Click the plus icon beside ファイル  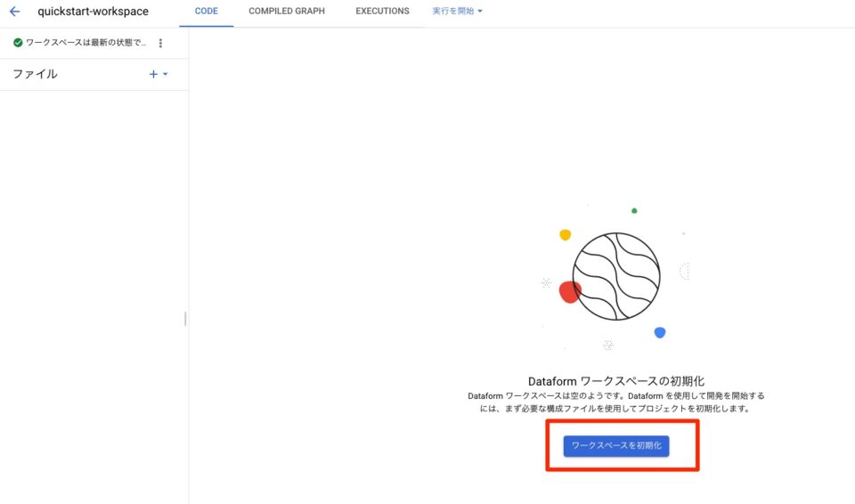154,74
